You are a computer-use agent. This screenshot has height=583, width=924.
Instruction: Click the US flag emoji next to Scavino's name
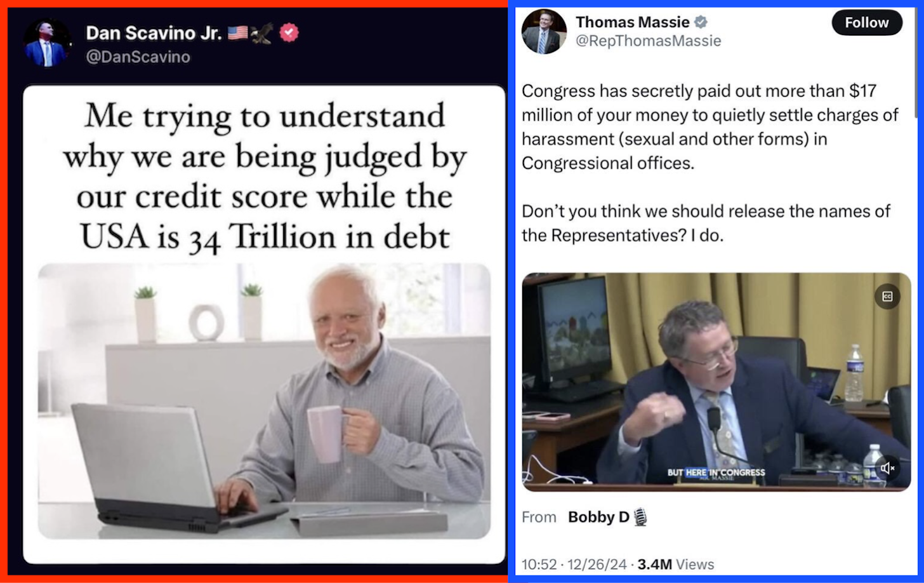click(238, 33)
